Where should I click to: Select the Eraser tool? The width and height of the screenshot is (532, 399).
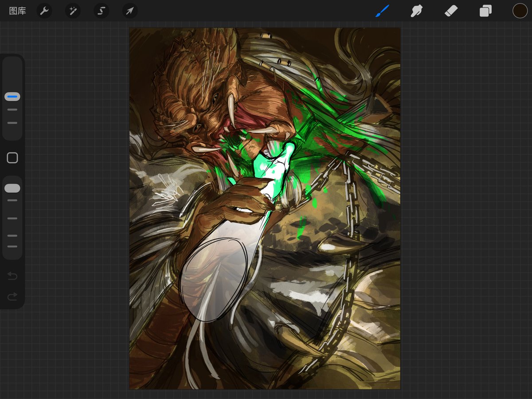(451, 11)
